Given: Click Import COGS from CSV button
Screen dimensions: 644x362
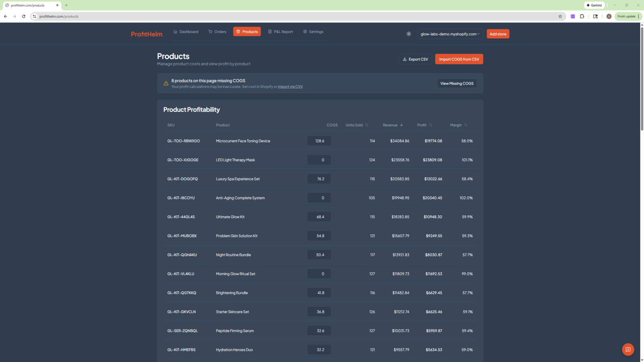Looking at the screenshot, I should 459,59.
